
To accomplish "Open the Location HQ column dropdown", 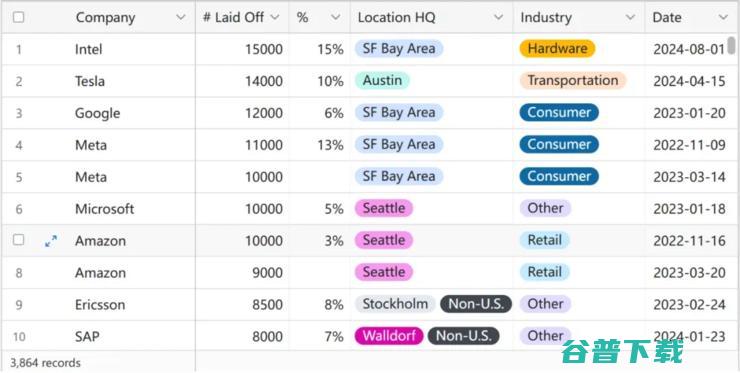I will 498,18.
